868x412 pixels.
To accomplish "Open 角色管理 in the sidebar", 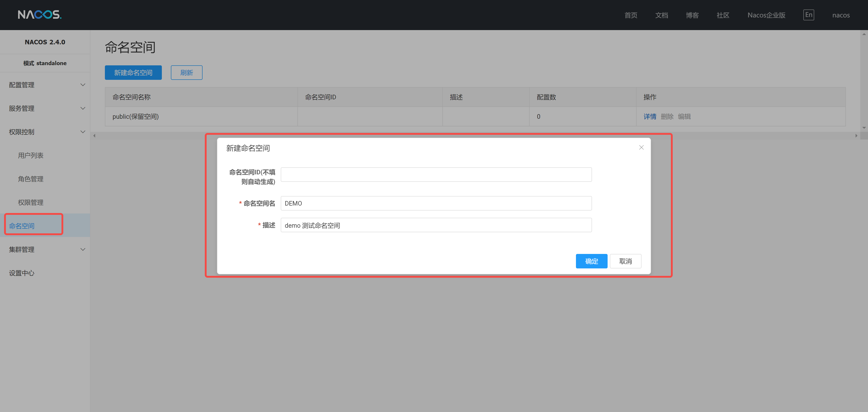I will point(31,179).
